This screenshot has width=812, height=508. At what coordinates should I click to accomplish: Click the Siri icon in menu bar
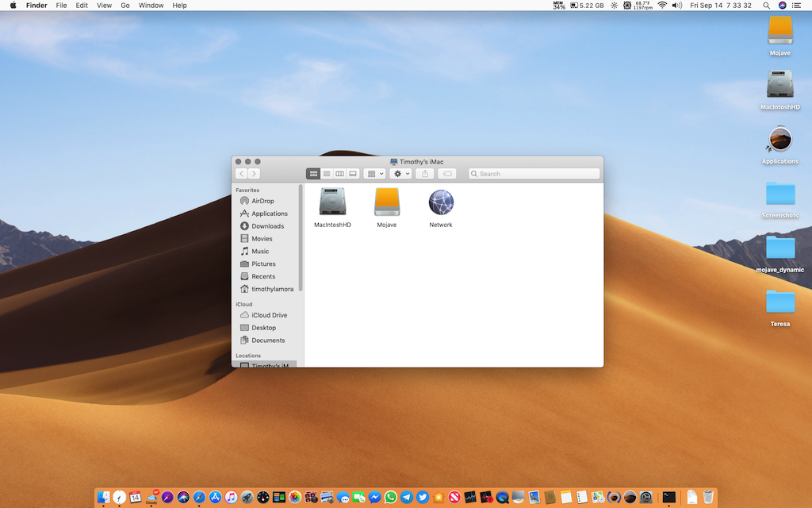[782, 6]
